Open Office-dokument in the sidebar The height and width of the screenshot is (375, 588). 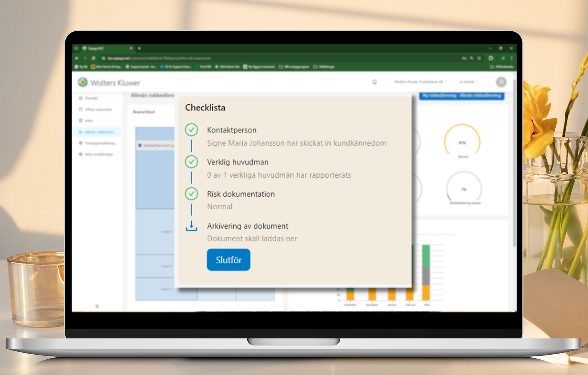click(98, 109)
